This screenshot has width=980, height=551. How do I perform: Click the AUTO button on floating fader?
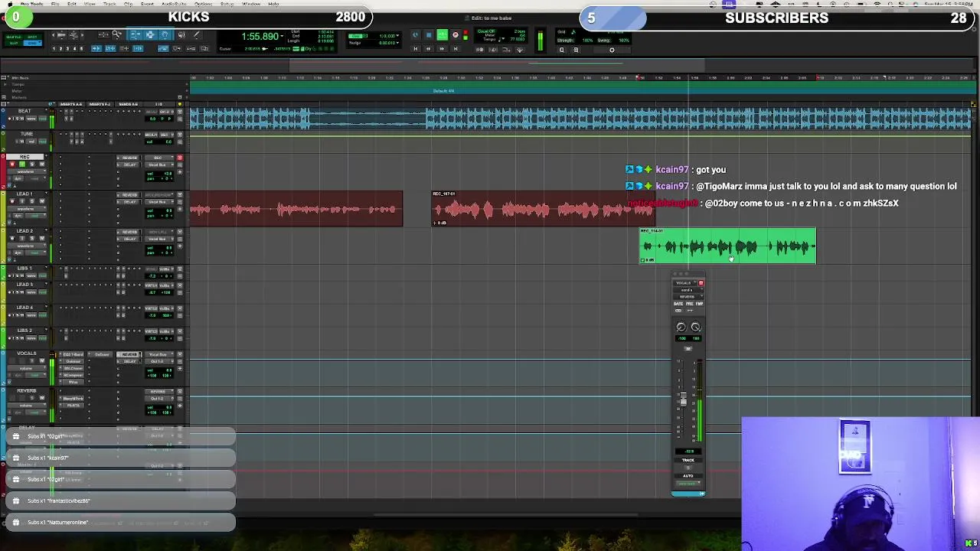click(x=688, y=475)
